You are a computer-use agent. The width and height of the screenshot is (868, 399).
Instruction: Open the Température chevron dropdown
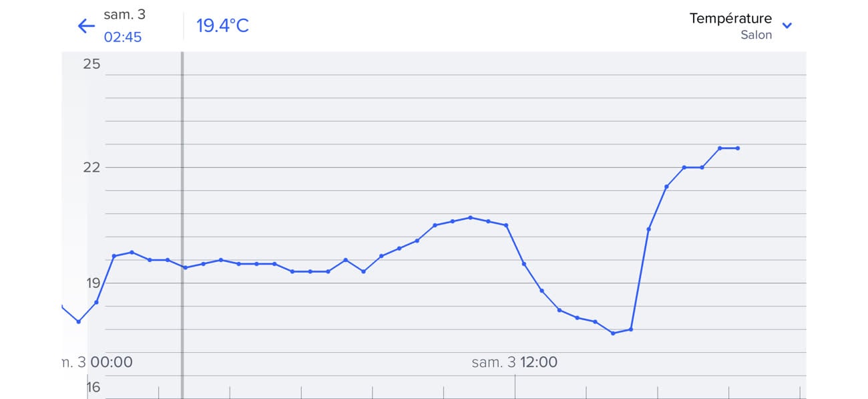pos(787,26)
